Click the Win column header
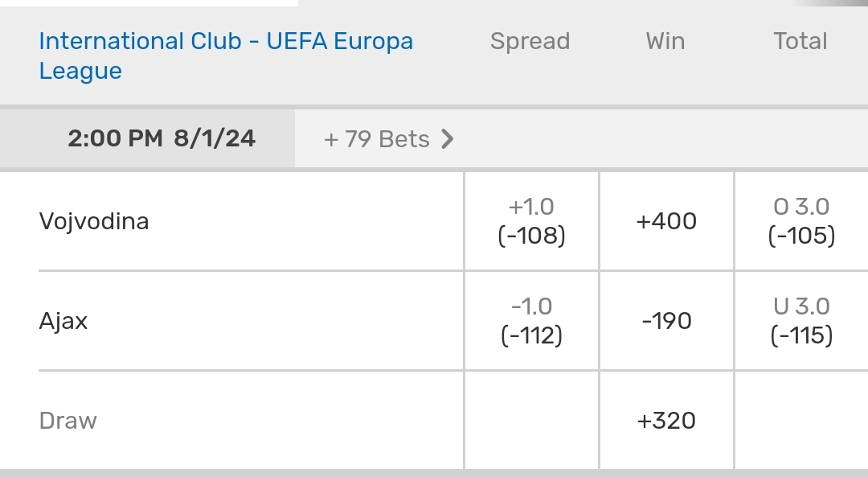The width and height of the screenshot is (868, 477). click(x=665, y=41)
